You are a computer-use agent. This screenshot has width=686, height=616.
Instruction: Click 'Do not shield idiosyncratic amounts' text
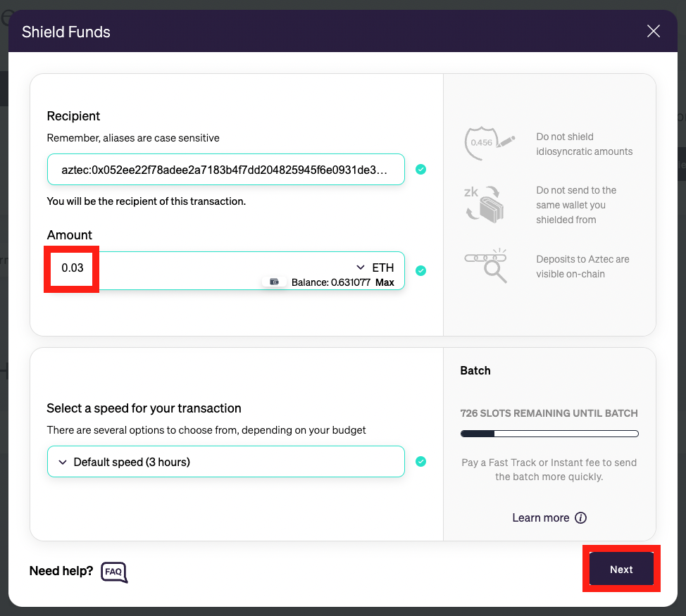tap(585, 144)
